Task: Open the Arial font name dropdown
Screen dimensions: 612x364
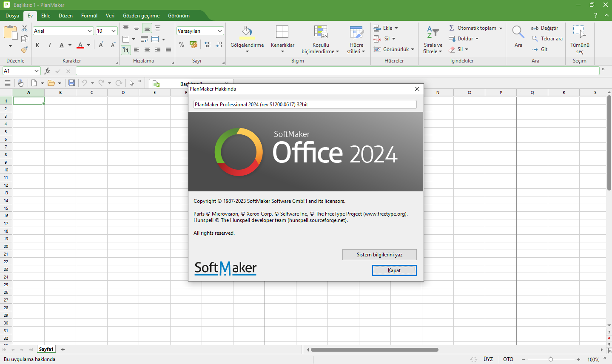Action: point(90,31)
